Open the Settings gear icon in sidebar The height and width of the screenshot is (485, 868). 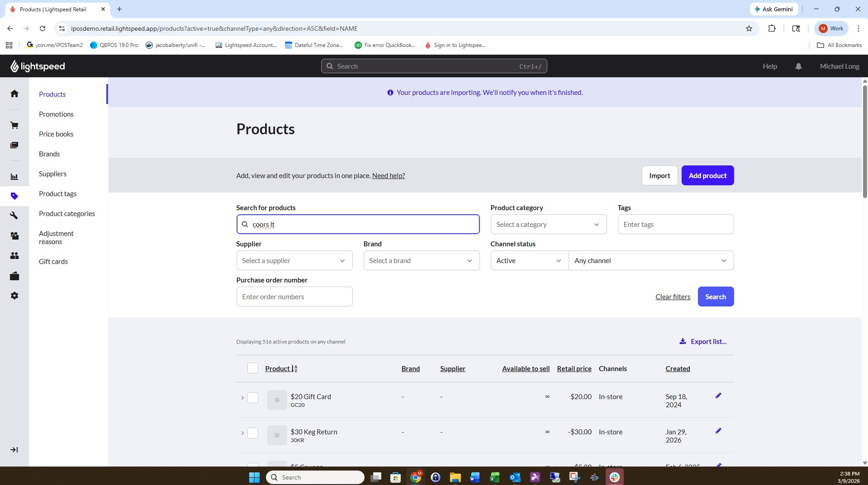click(14, 296)
